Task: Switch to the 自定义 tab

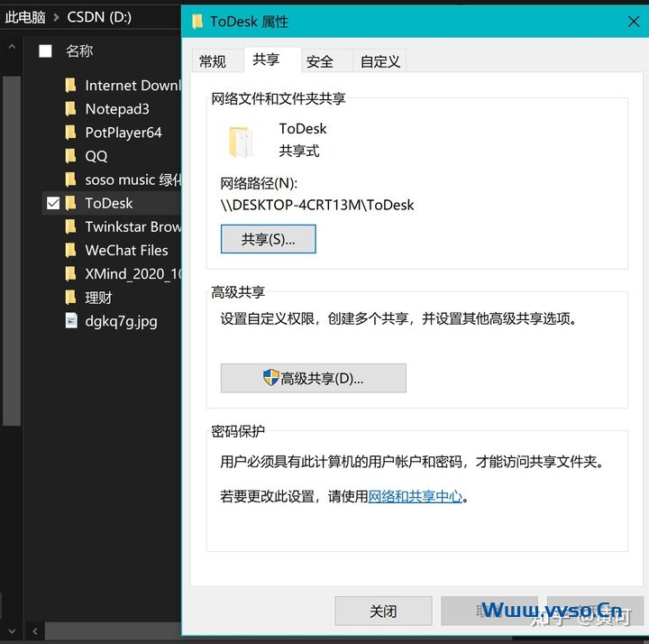Action: [379, 61]
